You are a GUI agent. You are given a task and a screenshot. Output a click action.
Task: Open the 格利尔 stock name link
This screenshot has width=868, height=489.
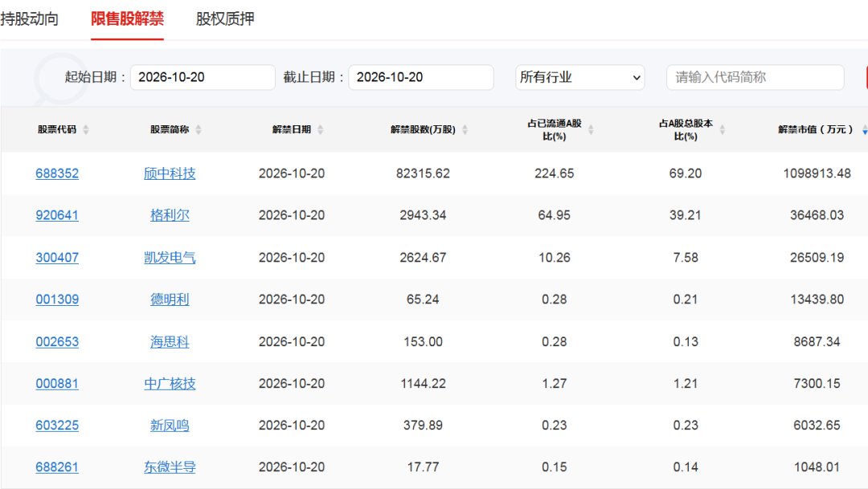(170, 215)
